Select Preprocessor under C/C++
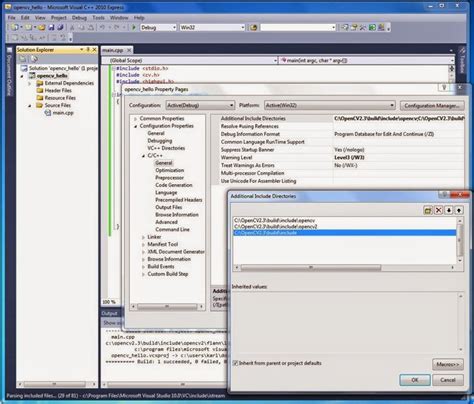The height and width of the screenshot is (404, 474). (x=169, y=178)
